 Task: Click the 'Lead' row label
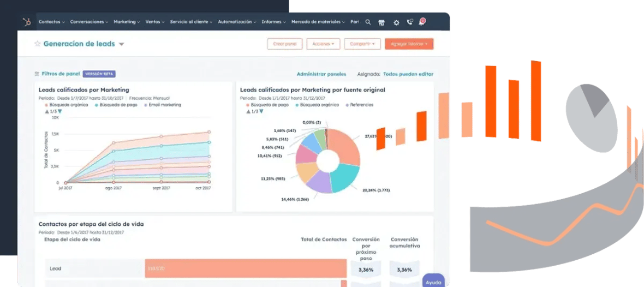(56, 268)
